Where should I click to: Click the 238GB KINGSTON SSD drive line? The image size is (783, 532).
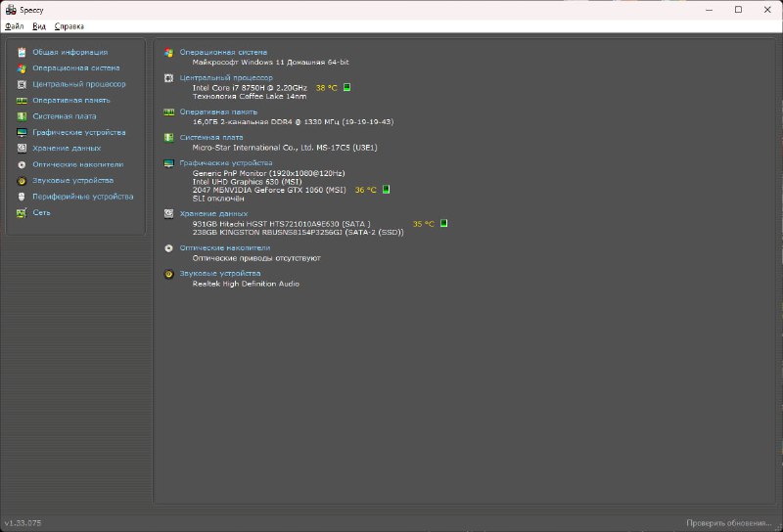(x=298, y=232)
